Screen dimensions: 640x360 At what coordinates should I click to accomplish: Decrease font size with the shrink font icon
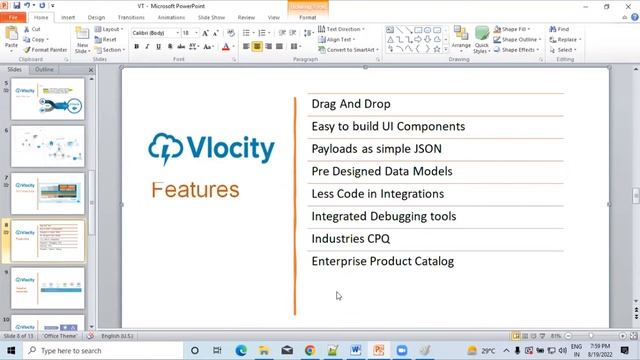[x=216, y=33]
